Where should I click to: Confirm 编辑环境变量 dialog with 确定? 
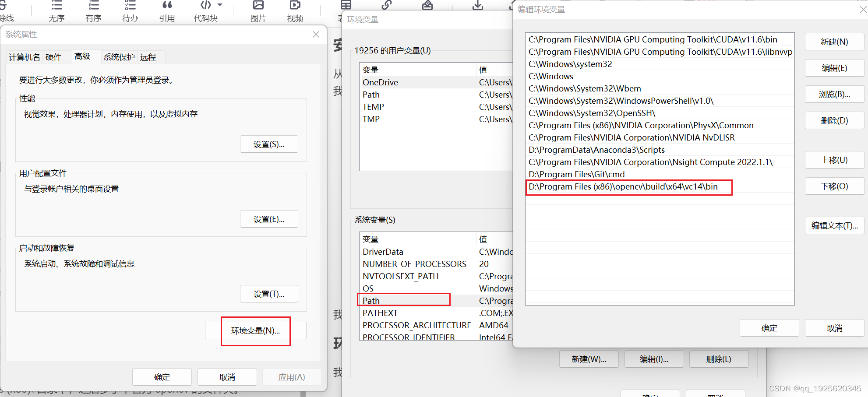[x=769, y=328]
